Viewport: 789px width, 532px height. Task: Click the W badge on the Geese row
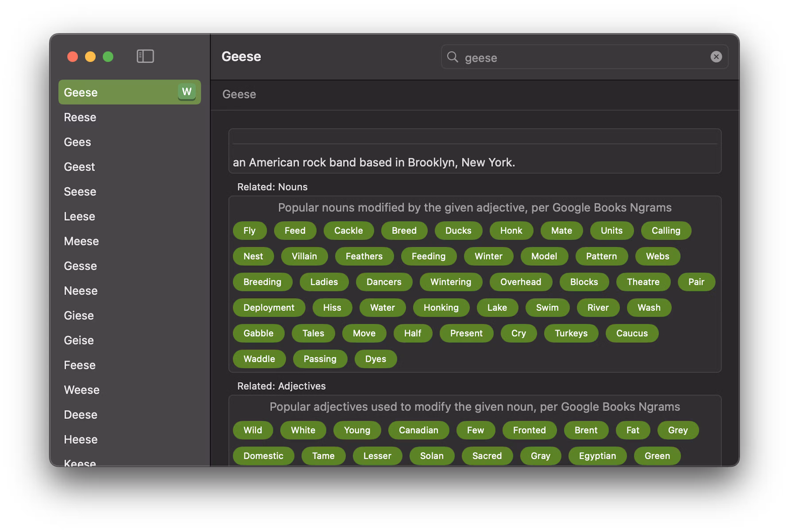187,92
